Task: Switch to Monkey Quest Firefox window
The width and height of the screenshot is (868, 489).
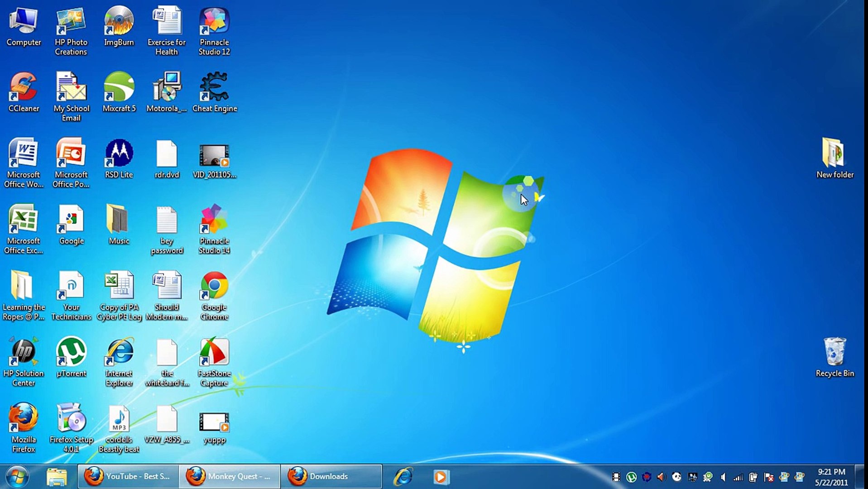Action: tap(230, 476)
